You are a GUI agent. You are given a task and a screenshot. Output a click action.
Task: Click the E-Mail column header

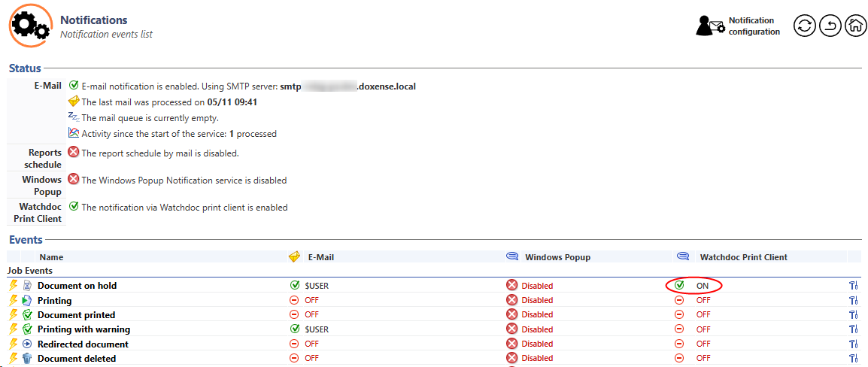(320, 257)
